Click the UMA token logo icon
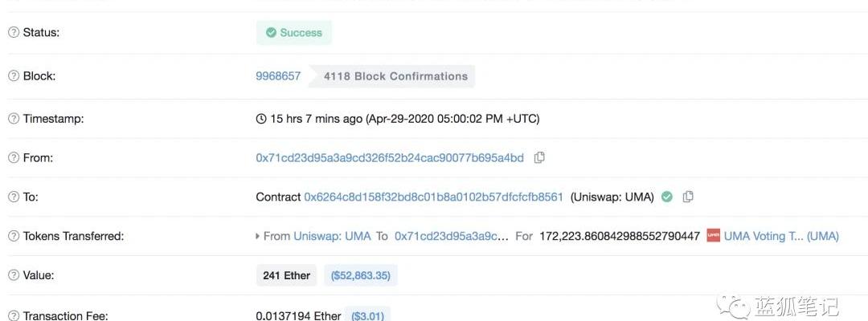This screenshot has width=868, height=321. click(713, 236)
